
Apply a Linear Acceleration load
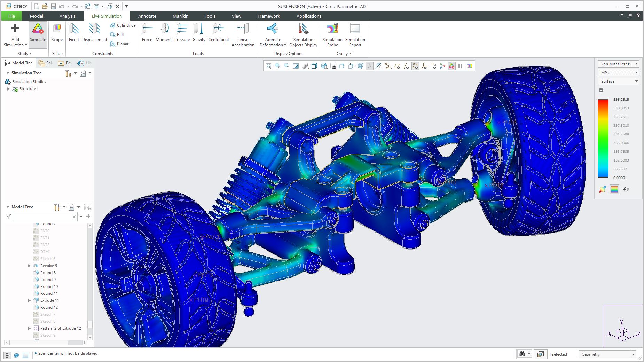[243, 35]
